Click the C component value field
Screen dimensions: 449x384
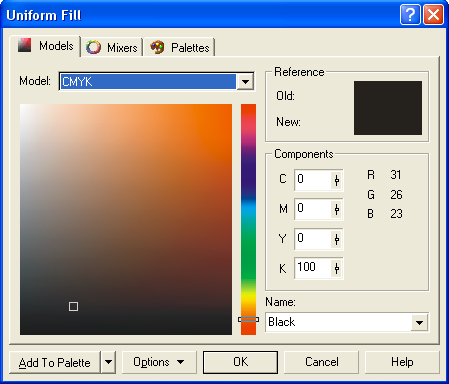(313, 180)
